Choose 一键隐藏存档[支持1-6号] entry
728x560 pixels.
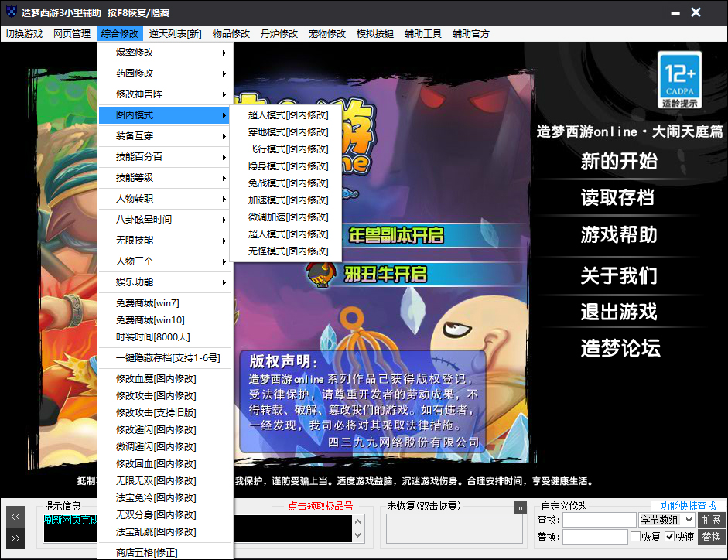point(165,358)
